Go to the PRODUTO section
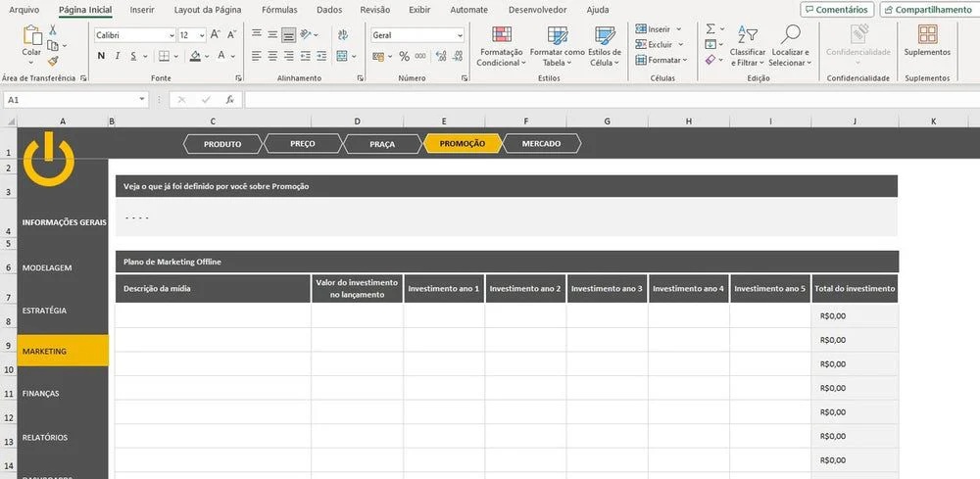The width and height of the screenshot is (980, 479). coord(222,144)
